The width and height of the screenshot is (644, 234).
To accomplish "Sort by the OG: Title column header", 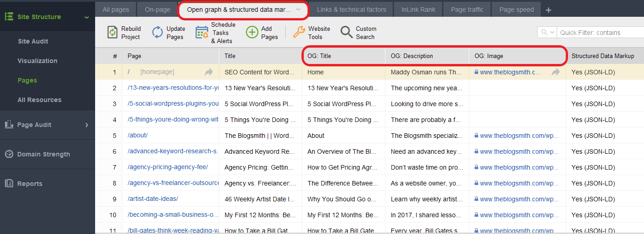I will click(x=319, y=56).
